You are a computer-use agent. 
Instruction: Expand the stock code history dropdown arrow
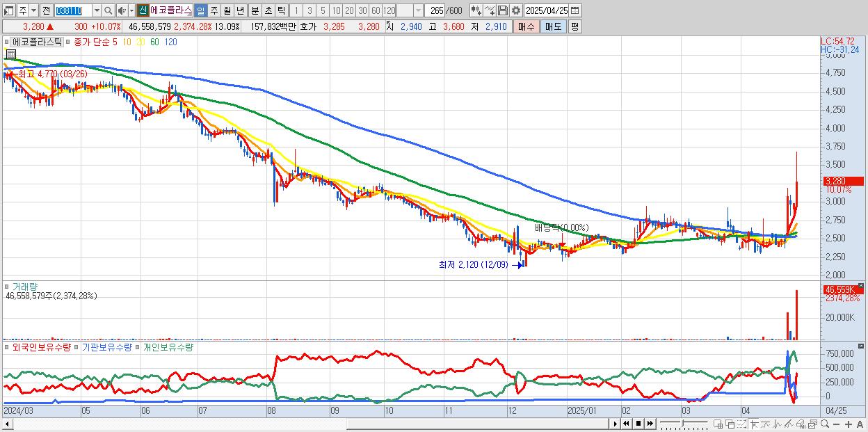pyautogui.click(x=97, y=10)
